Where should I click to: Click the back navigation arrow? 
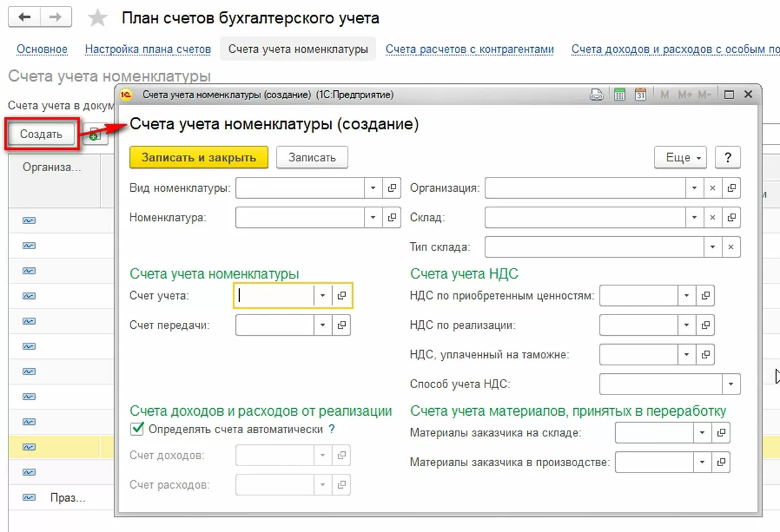[25, 18]
